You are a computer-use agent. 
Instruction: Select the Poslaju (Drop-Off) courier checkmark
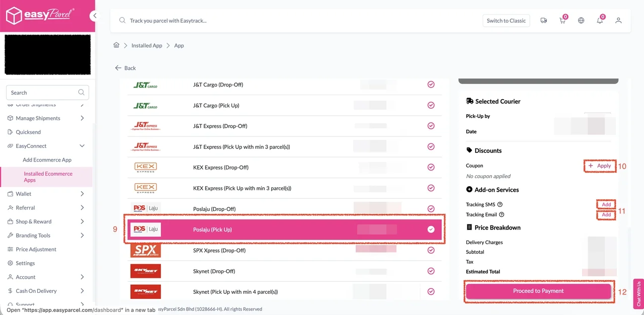tap(431, 208)
